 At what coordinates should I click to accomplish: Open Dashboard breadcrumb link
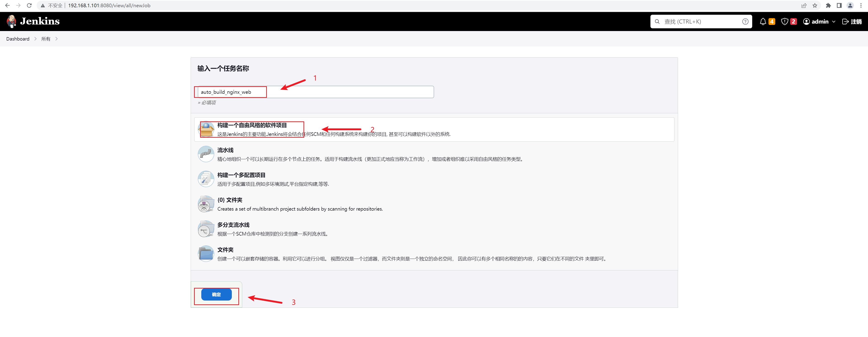pos(18,39)
